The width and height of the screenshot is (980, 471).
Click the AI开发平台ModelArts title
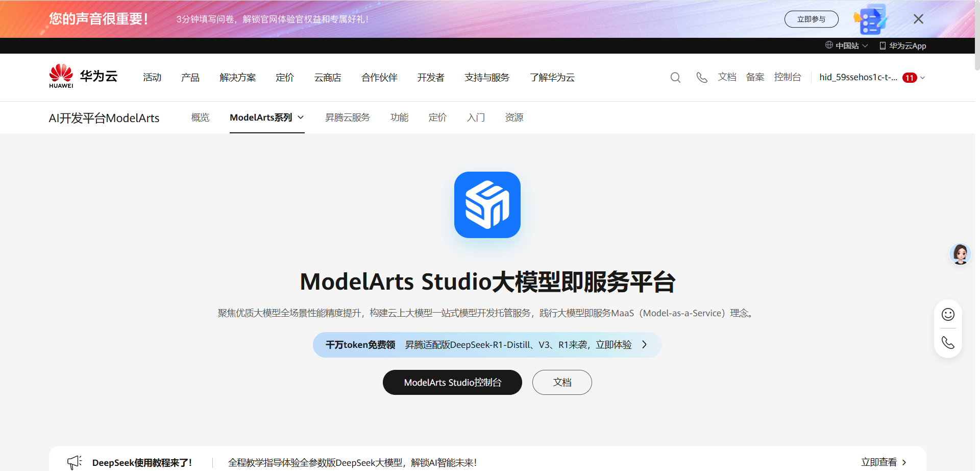(104, 118)
